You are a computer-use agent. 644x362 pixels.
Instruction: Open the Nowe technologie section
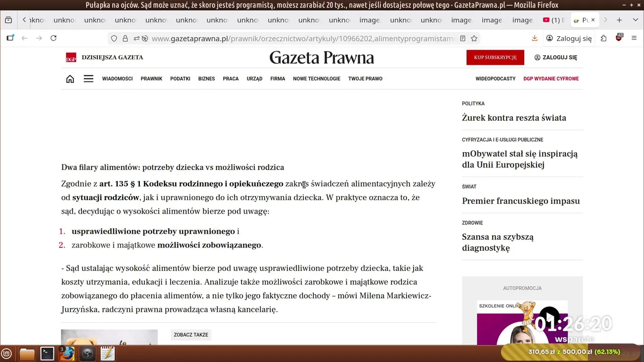[x=316, y=79]
